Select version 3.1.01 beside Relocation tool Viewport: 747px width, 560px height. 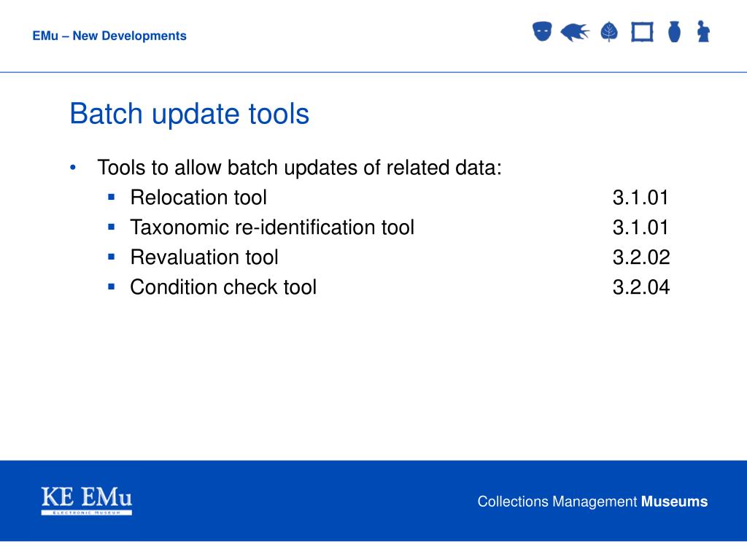(x=640, y=197)
